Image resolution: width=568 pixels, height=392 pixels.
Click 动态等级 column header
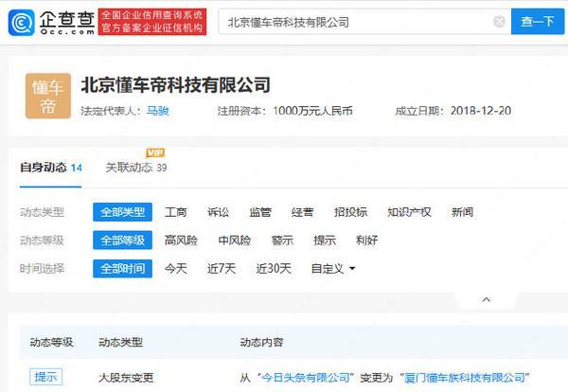pyautogui.click(x=51, y=342)
